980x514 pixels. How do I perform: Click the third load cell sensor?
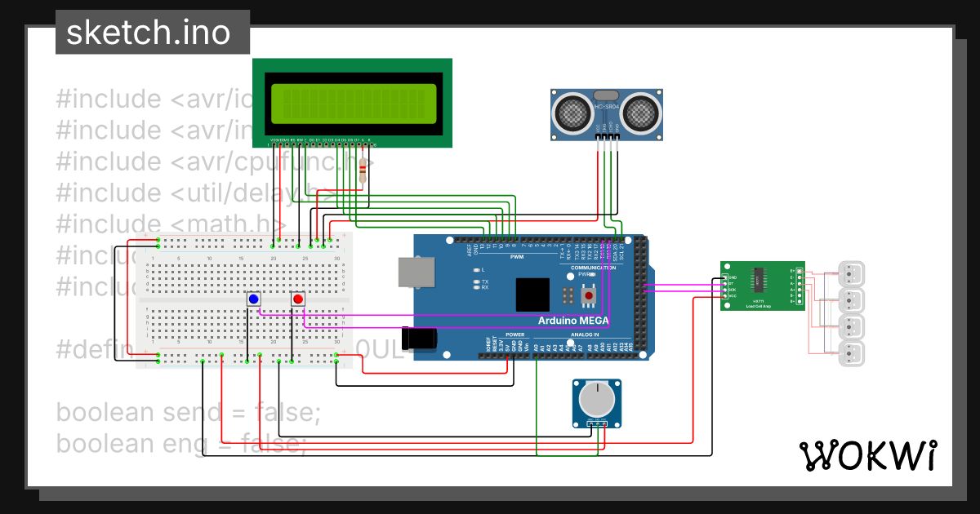pos(850,327)
